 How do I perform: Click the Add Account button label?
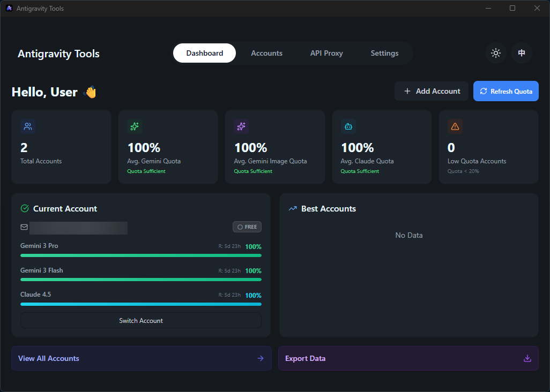coord(438,91)
